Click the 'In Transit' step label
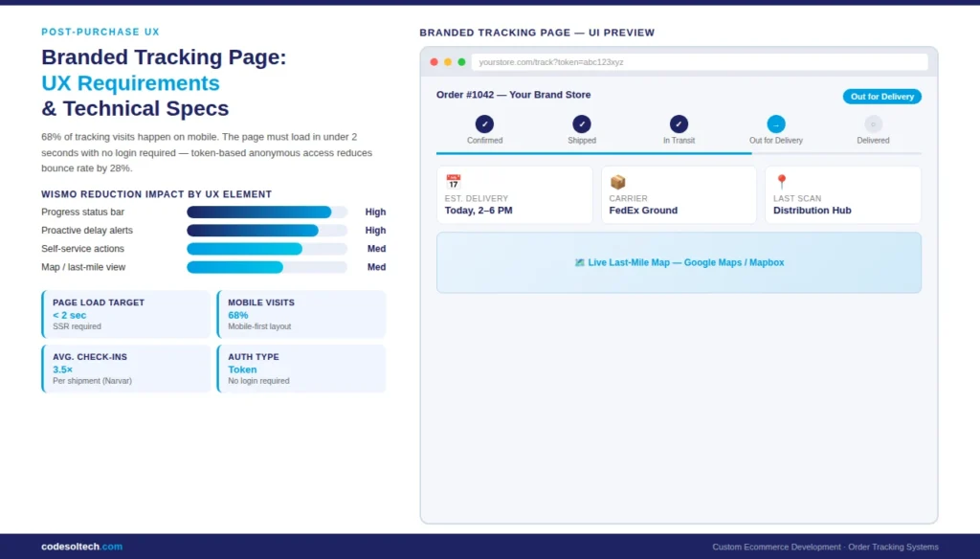980x559 pixels. 679,141
